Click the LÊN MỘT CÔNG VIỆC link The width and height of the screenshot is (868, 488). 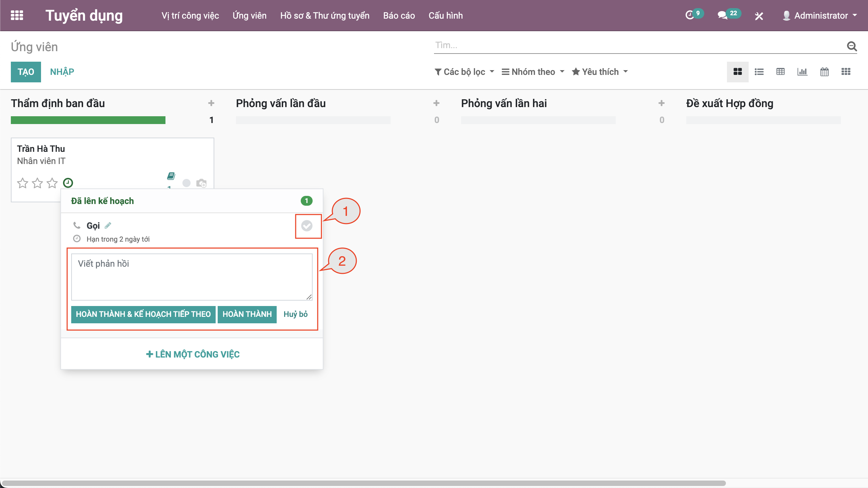click(x=193, y=354)
